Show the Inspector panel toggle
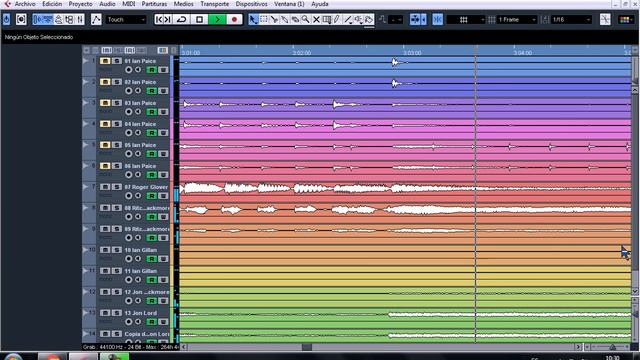Viewport: 640px width, 360px height. pyautogui.click(x=38, y=19)
